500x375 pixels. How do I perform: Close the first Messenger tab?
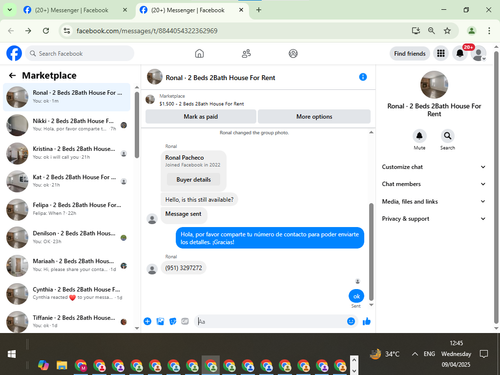[x=125, y=10]
